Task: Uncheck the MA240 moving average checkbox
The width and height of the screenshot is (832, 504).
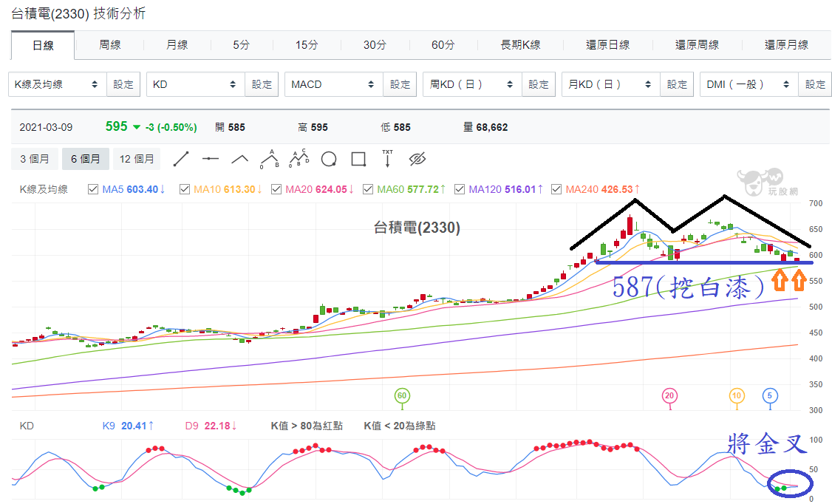Action: click(x=556, y=189)
